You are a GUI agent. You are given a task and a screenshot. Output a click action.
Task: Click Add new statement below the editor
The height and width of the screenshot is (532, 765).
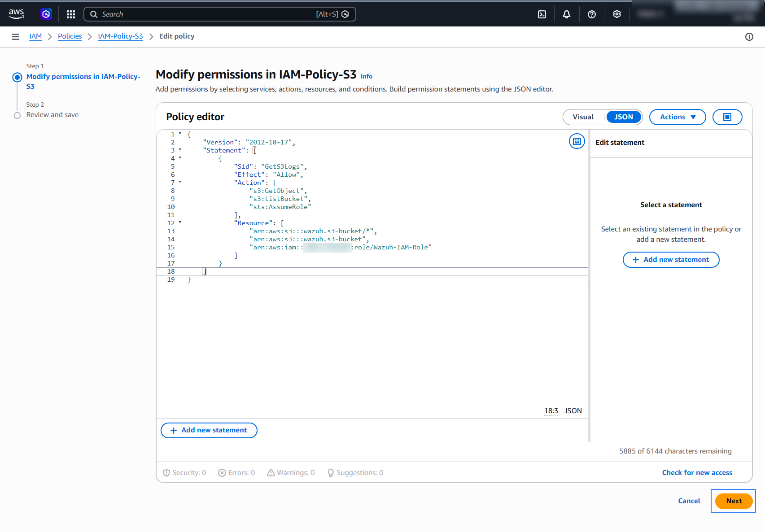coord(209,430)
